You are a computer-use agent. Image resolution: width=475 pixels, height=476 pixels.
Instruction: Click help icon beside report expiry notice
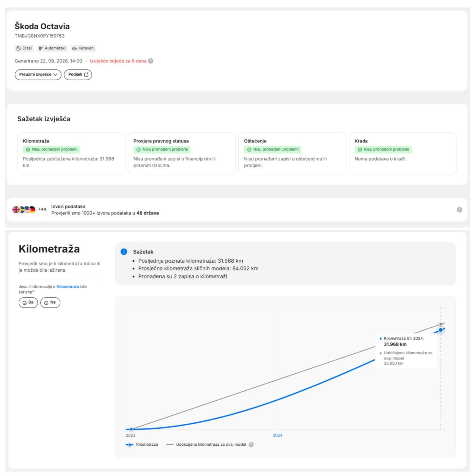coord(151,61)
